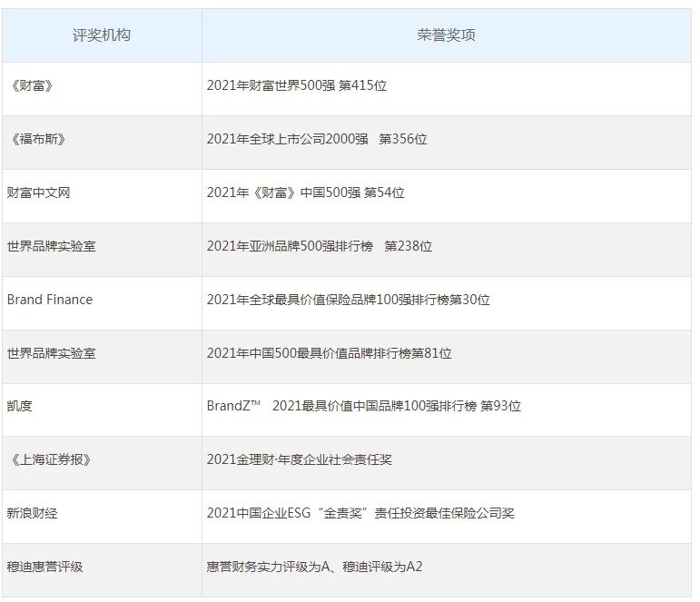Screen dimensions: 700x602
Task: Select the 穆迪惠誉评级 cell
Action: (102, 570)
